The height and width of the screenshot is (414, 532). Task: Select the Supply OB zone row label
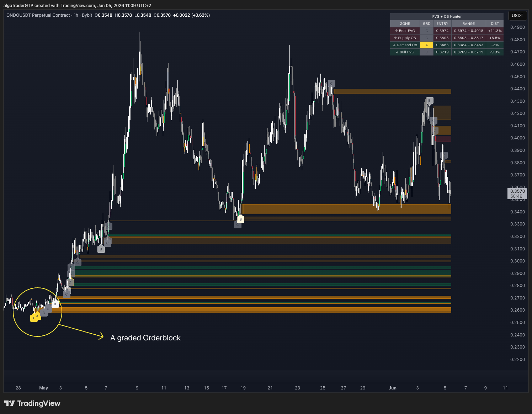[x=405, y=38]
